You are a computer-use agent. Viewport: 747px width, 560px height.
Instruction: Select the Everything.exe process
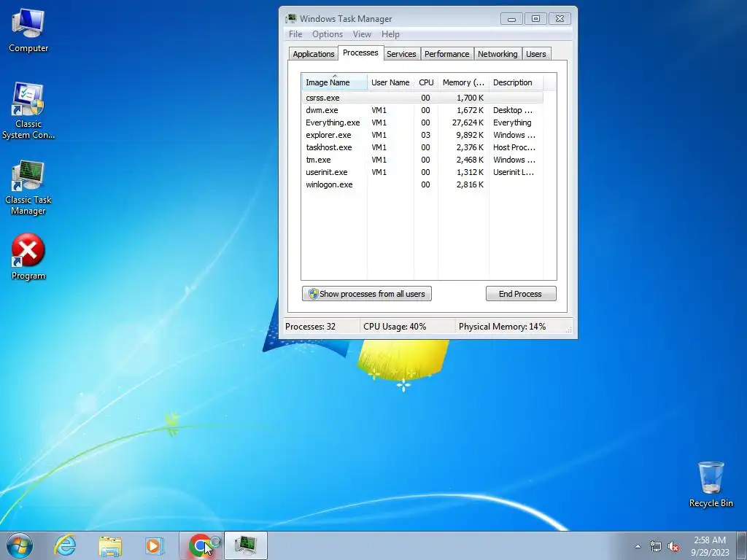422,122
